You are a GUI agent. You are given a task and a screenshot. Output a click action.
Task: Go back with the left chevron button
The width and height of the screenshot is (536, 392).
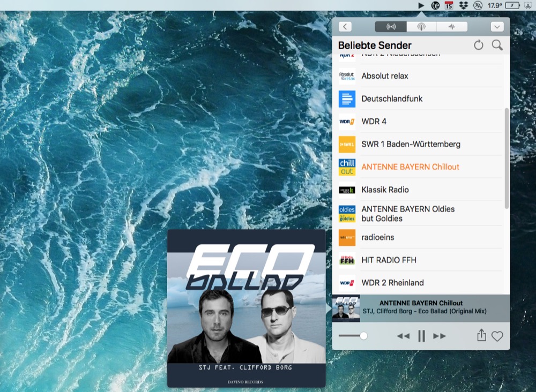(x=345, y=27)
